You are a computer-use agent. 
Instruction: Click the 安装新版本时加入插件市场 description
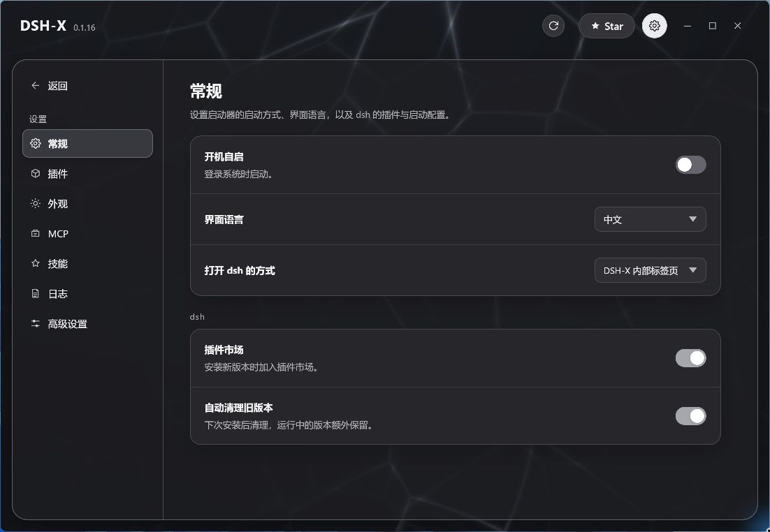[x=261, y=367]
